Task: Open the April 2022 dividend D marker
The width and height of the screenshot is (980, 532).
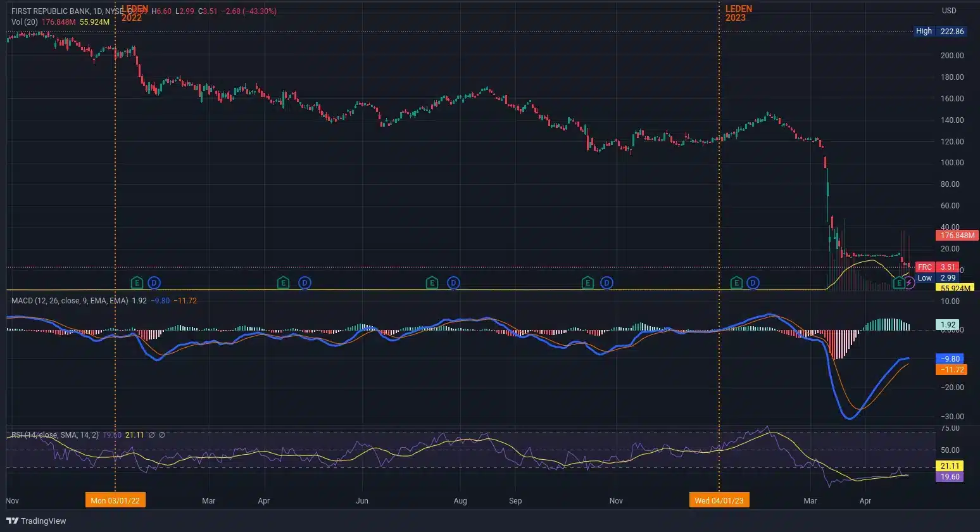Action: 305,282
